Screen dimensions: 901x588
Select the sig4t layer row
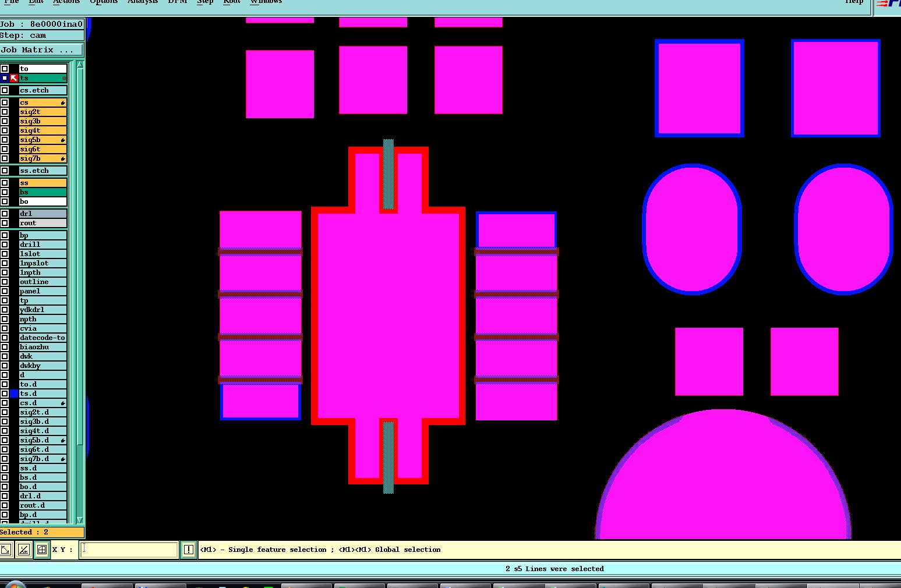click(x=43, y=130)
